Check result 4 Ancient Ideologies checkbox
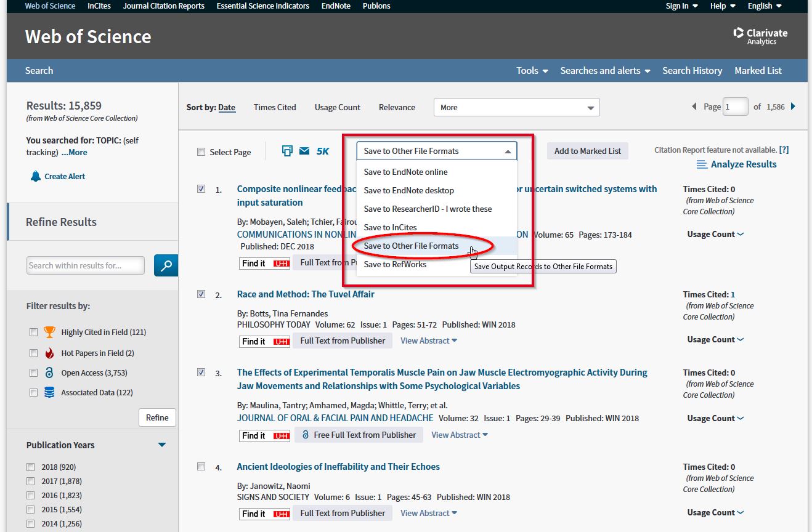Viewport: 812px width, 532px height. pyautogui.click(x=201, y=467)
